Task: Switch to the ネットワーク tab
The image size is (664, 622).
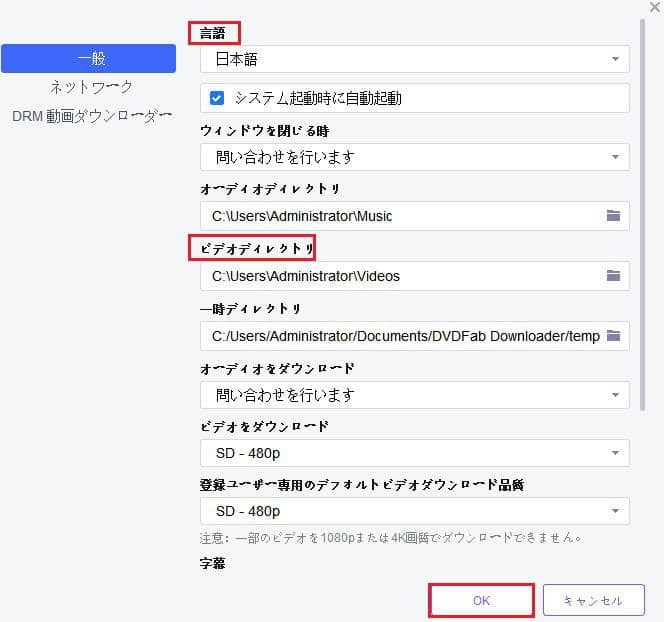Action: tap(91, 88)
